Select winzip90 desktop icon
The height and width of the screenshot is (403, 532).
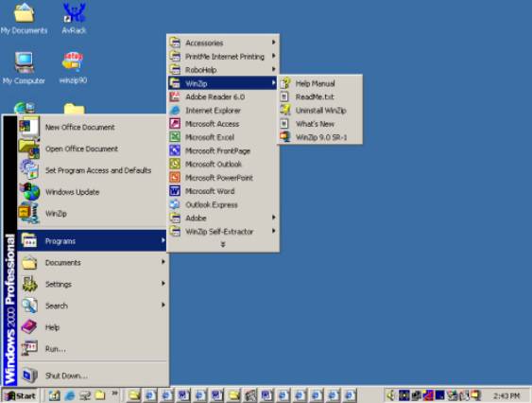(x=73, y=68)
